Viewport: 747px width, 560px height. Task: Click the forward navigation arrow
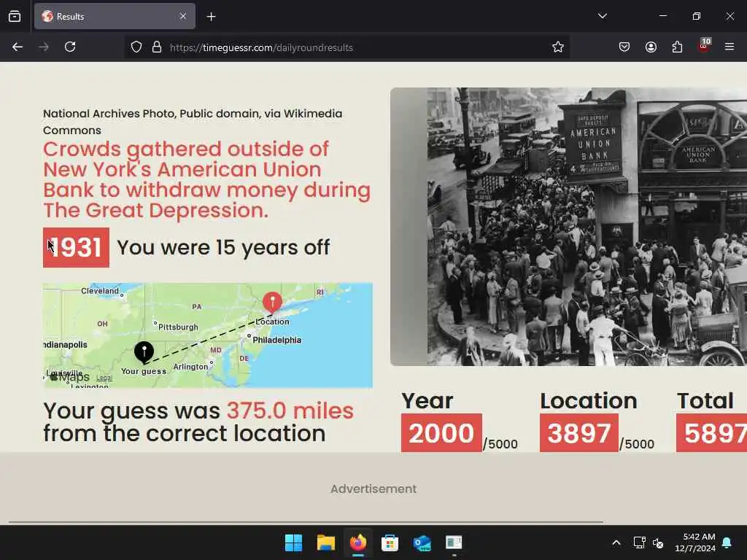44,47
